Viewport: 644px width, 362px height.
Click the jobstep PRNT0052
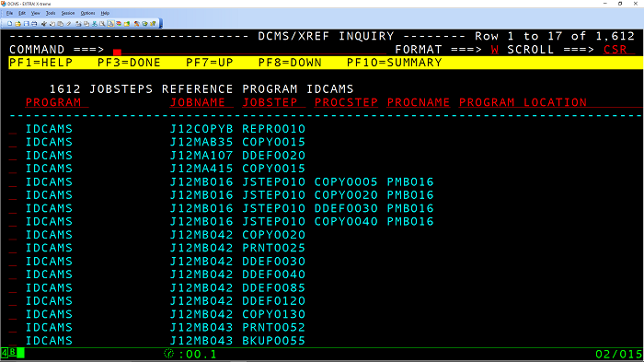(x=273, y=327)
